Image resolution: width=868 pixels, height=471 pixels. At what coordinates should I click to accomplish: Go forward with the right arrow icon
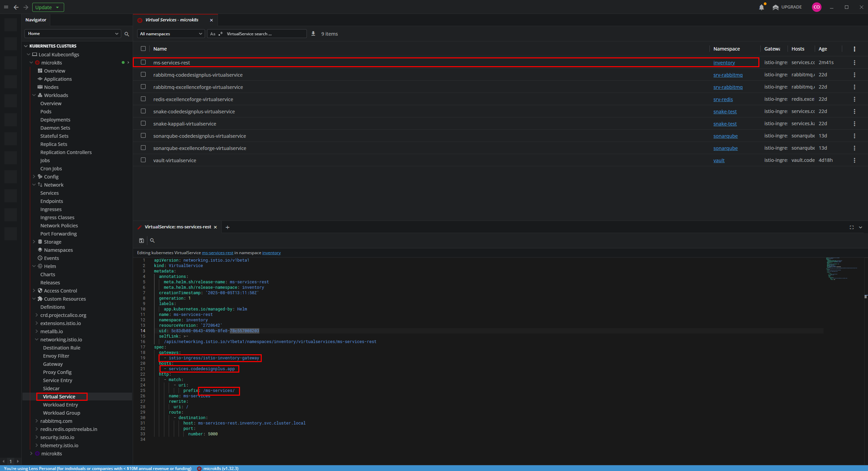tap(26, 7)
